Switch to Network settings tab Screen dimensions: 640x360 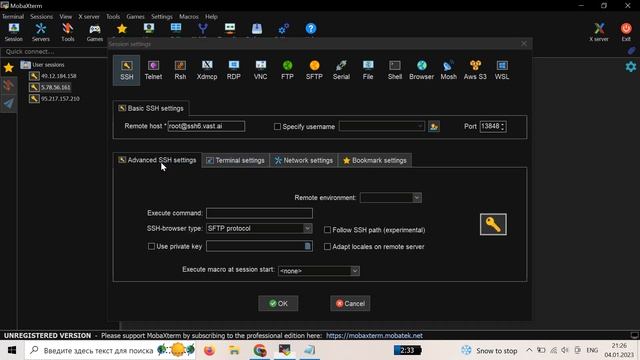tap(304, 160)
